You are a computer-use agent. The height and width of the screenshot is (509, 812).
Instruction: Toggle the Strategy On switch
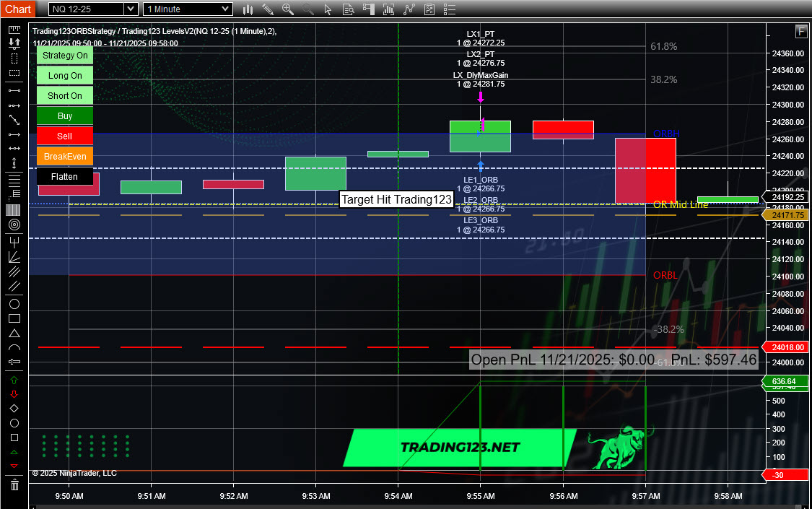point(64,55)
